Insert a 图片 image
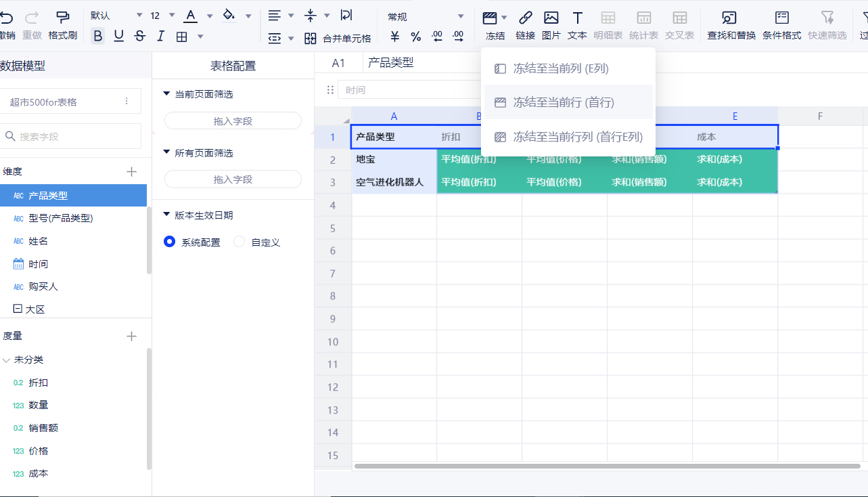The width and height of the screenshot is (868, 497). tap(551, 24)
